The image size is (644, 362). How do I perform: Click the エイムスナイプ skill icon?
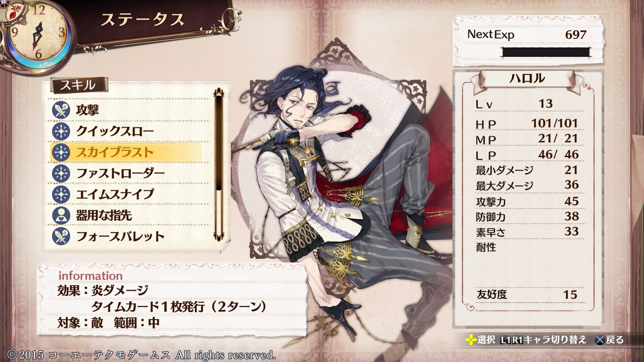[x=61, y=194]
